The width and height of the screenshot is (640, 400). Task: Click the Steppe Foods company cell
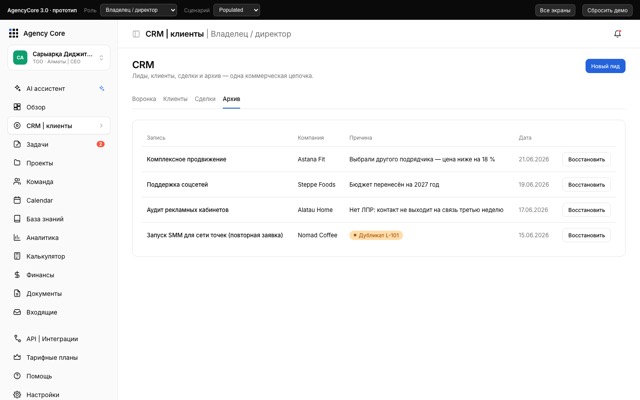(316, 184)
